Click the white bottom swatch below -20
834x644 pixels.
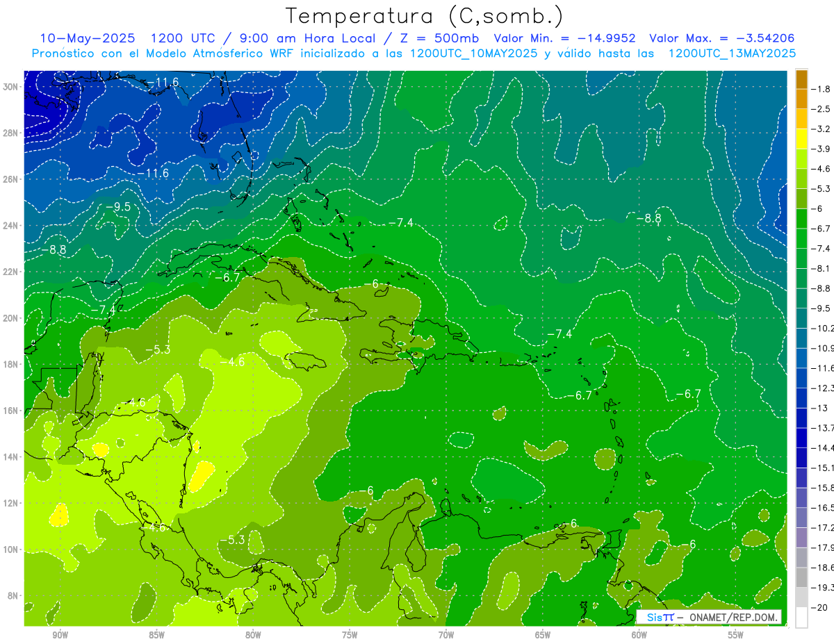click(x=801, y=618)
